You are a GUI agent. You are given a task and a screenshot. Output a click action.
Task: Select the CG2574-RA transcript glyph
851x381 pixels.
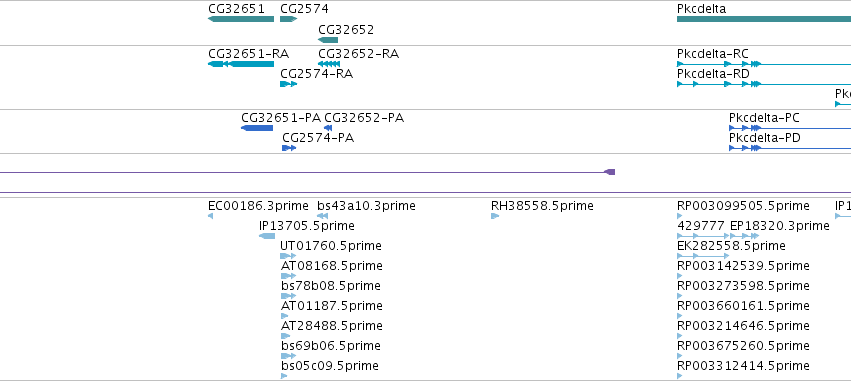pyautogui.click(x=289, y=84)
